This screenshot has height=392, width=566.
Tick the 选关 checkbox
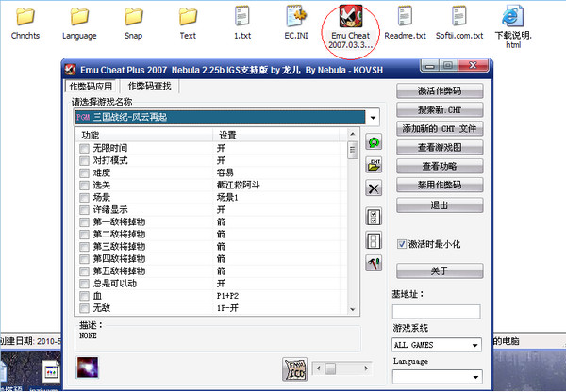coord(85,186)
